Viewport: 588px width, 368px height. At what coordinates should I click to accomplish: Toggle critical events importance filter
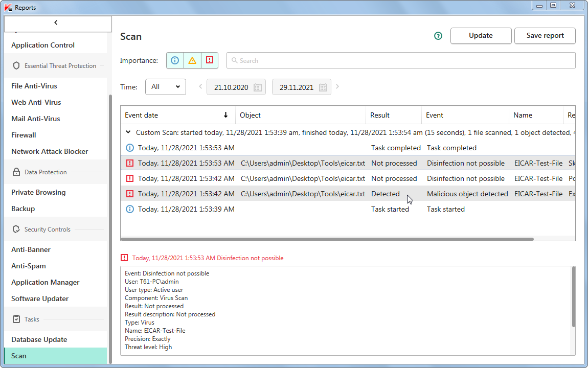coord(210,60)
